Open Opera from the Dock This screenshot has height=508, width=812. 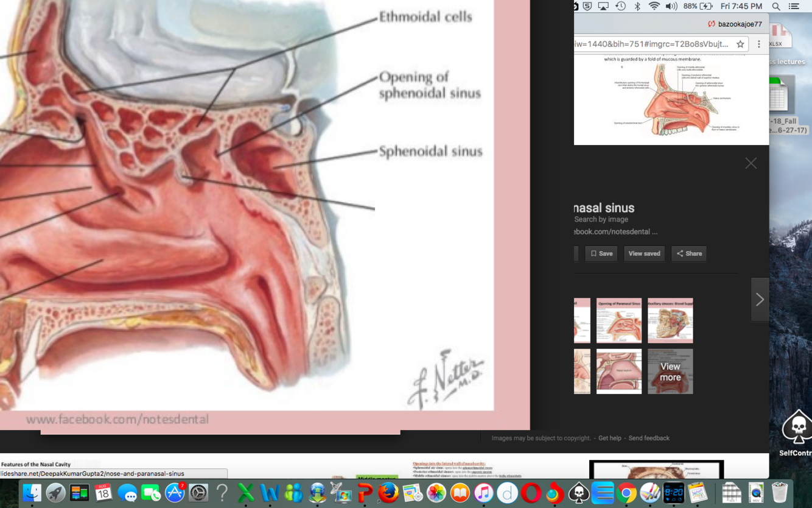pos(531,492)
